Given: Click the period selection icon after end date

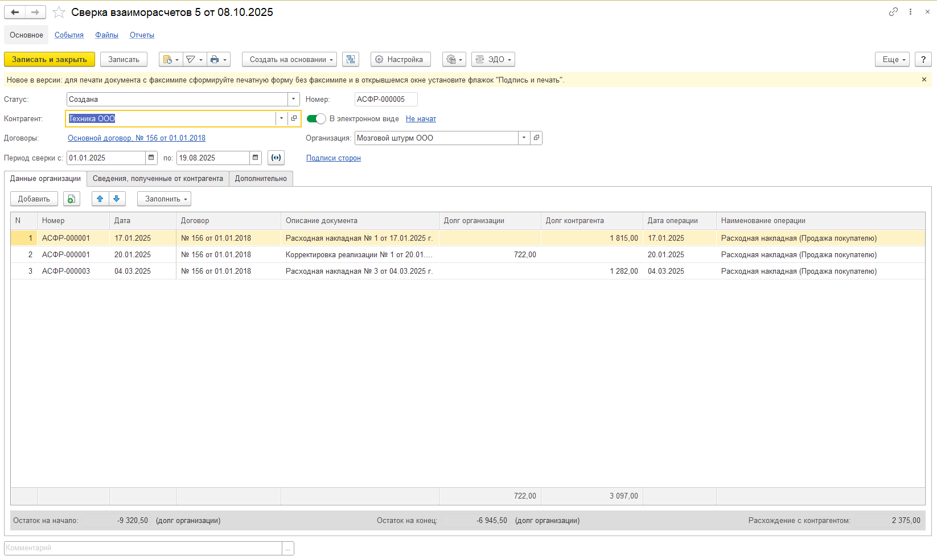Looking at the screenshot, I should 276,158.
